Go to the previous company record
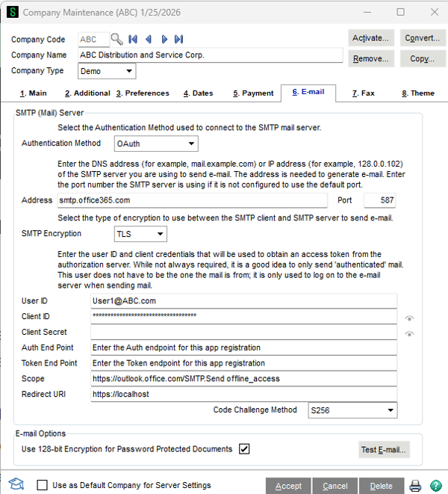The image size is (448, 494). [148, 39]
